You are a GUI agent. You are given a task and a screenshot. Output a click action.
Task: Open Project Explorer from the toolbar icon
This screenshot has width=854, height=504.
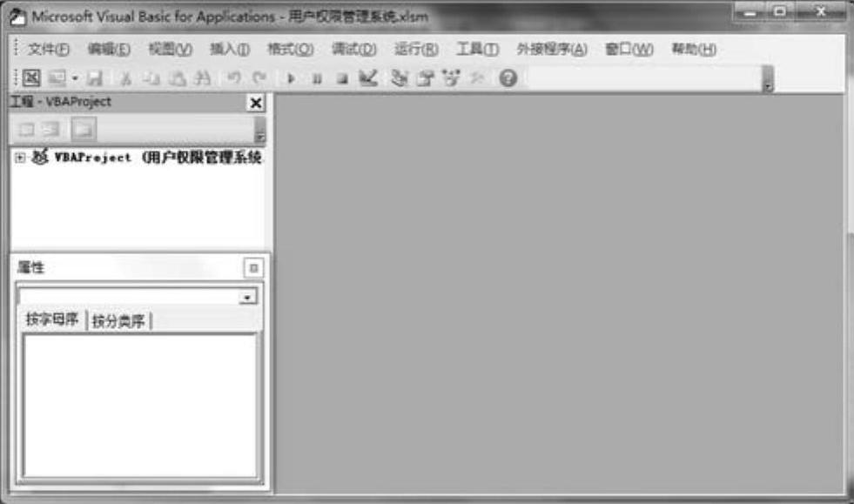(400, 78)
